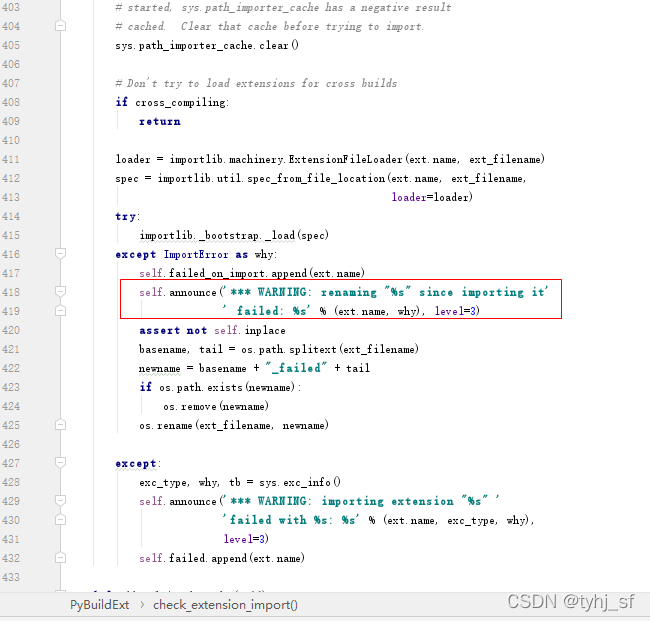Click level=3 argument on line 419
Image resolution: width=650 pixels, height=621 pixels.
pyautogui.click(x=457, y=311)
